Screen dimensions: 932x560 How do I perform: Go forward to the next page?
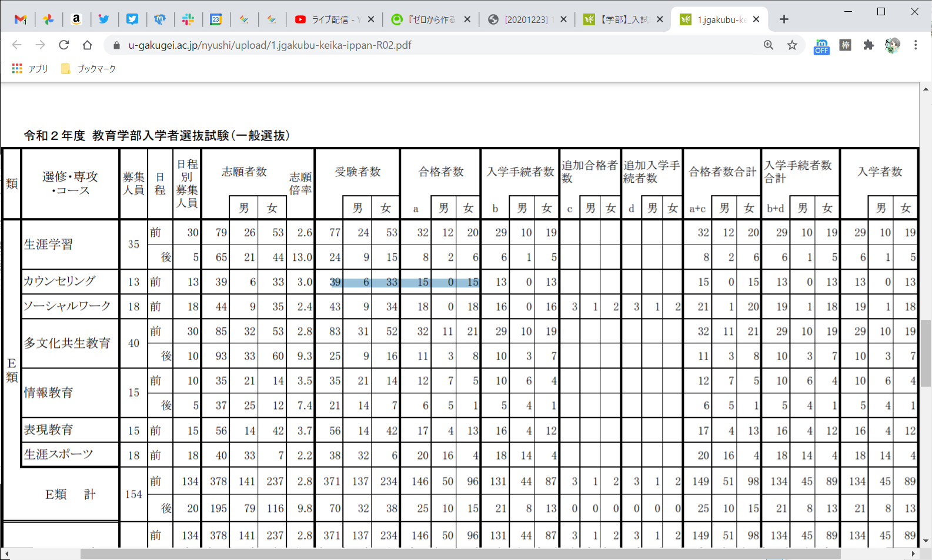40,45
